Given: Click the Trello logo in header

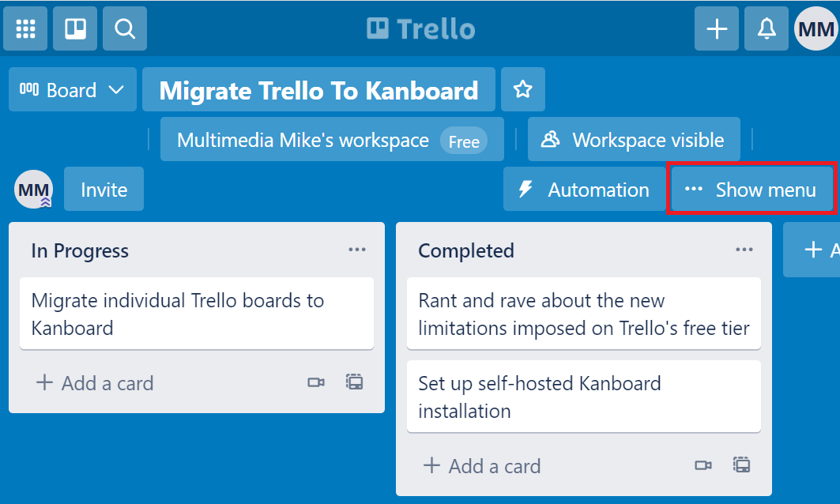Looking at the screenshot, I should [420, 29].
